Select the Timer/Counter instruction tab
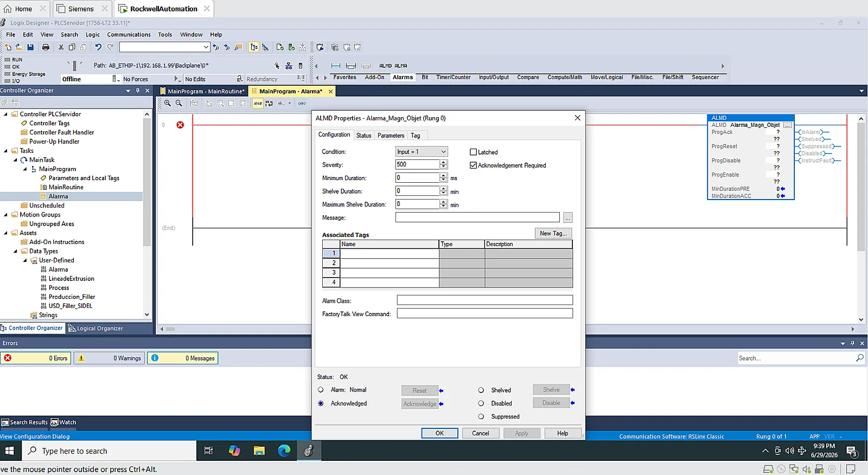 pos(454,78)
